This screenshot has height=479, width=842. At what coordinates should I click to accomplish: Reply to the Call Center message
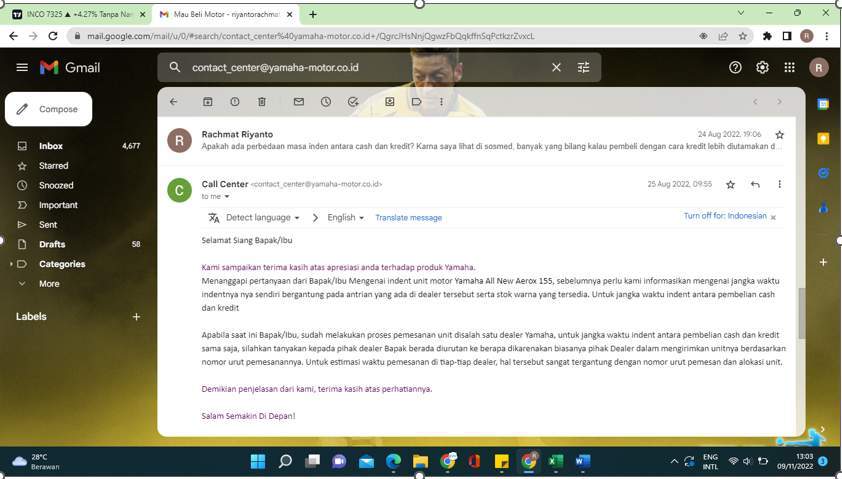tap(755, 184)
